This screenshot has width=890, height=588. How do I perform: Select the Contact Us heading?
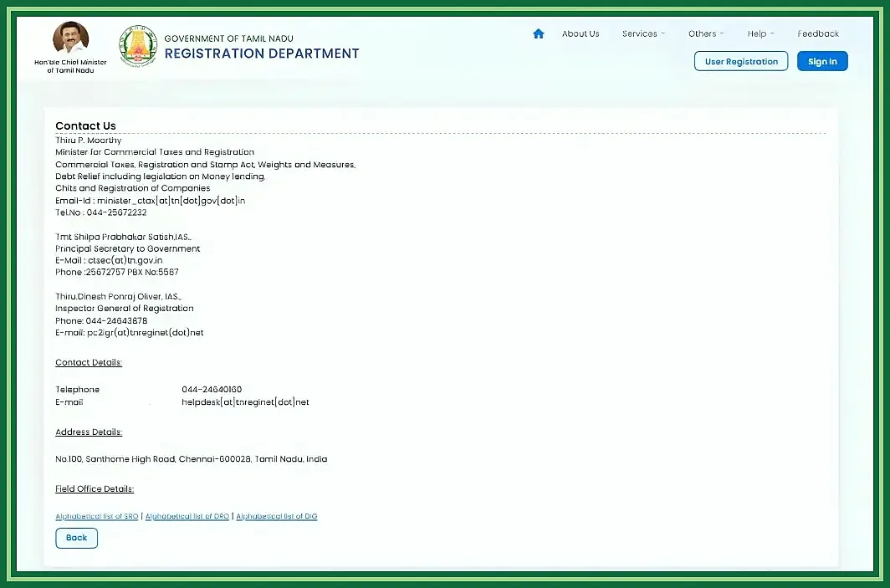coord(85,125)
